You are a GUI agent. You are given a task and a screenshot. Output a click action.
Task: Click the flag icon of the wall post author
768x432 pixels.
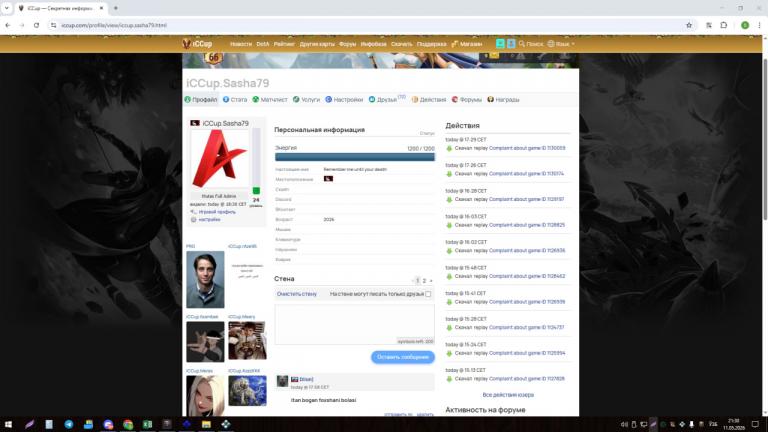(294, 379)
